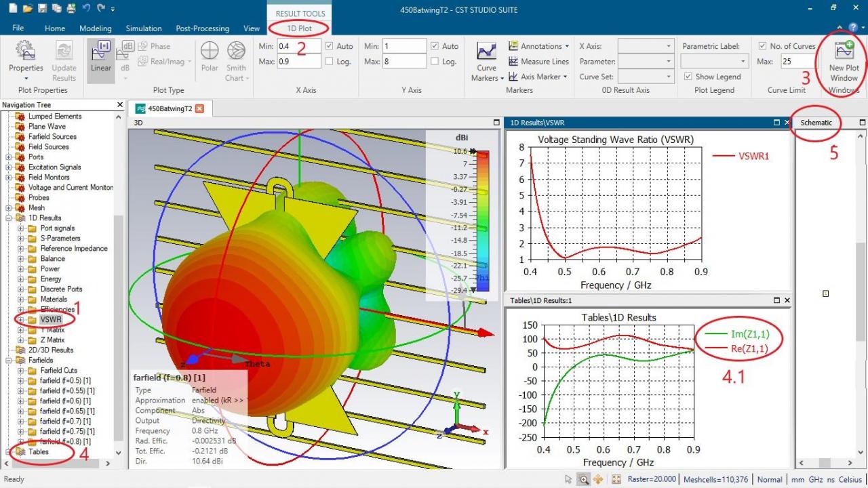Expand the 1D Results tree node
This screenshot has height=488, width=868.
coord(9,218)
